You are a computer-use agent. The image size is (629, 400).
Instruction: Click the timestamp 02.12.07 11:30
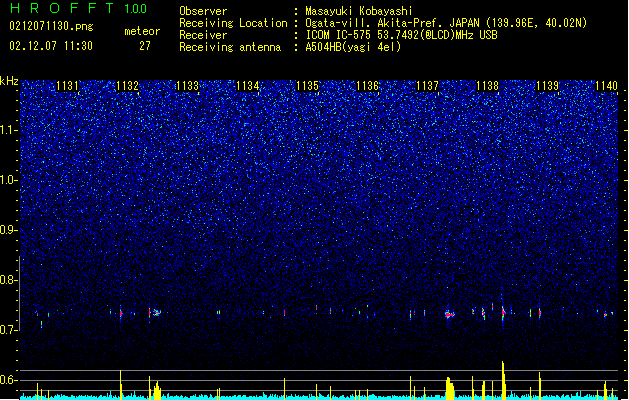click(x=51, y=45)
